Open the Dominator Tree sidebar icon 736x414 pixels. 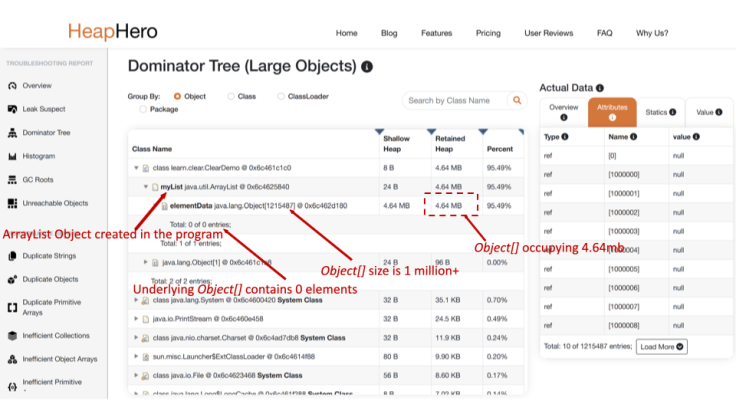(13, 133)
